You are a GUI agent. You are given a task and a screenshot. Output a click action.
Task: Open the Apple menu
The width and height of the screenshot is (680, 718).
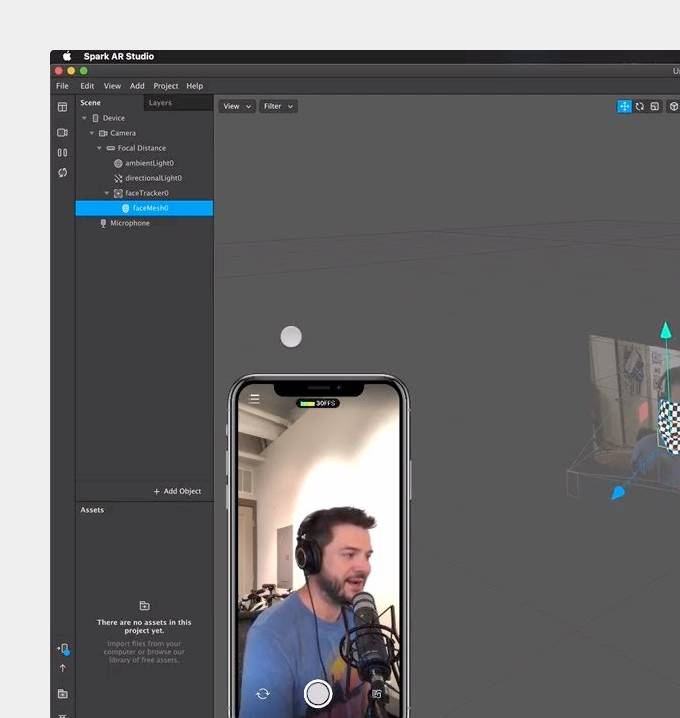click(67, 56)
